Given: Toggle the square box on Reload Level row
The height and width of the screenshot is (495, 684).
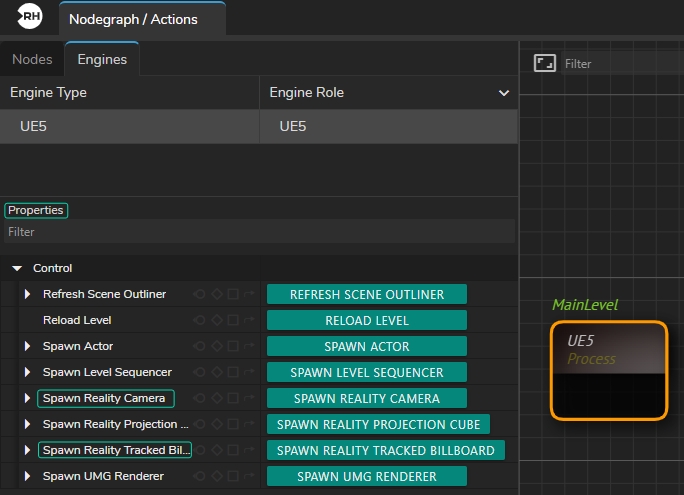Looking at the screenshot, I should (x=232, y=320).
